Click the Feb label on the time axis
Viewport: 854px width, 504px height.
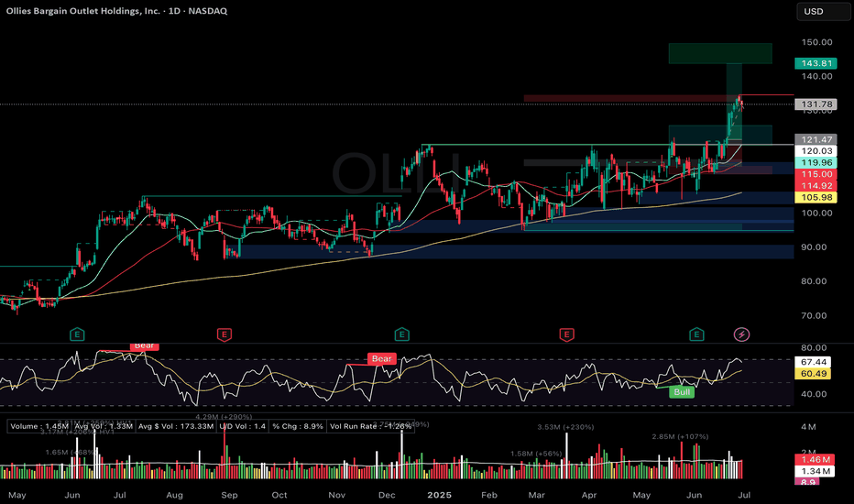[489, 495]
